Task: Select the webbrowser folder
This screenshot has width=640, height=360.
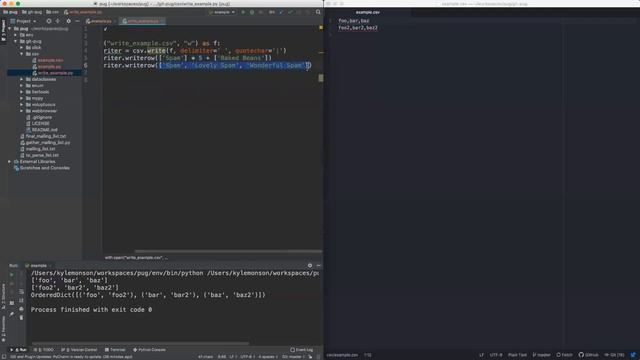Action: [x=44, y=111]
